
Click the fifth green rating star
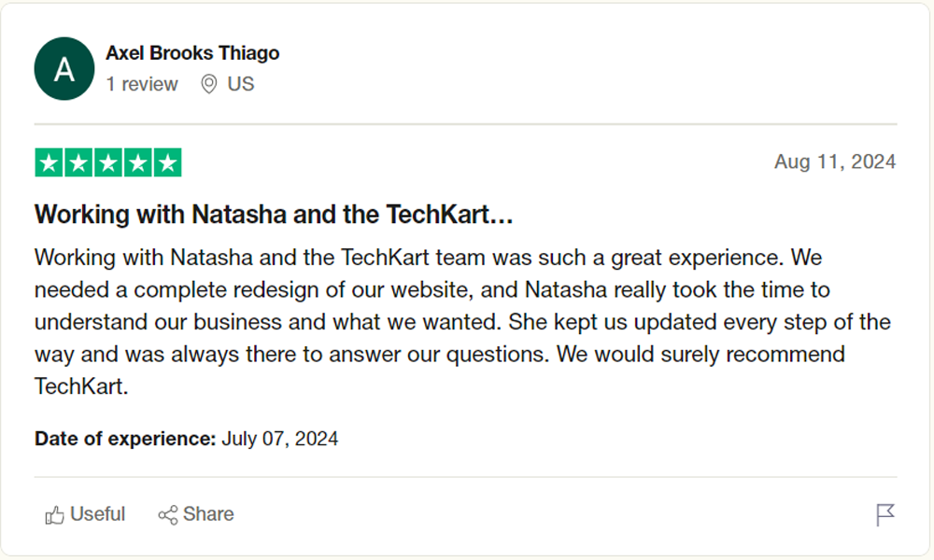click(167, 162)
